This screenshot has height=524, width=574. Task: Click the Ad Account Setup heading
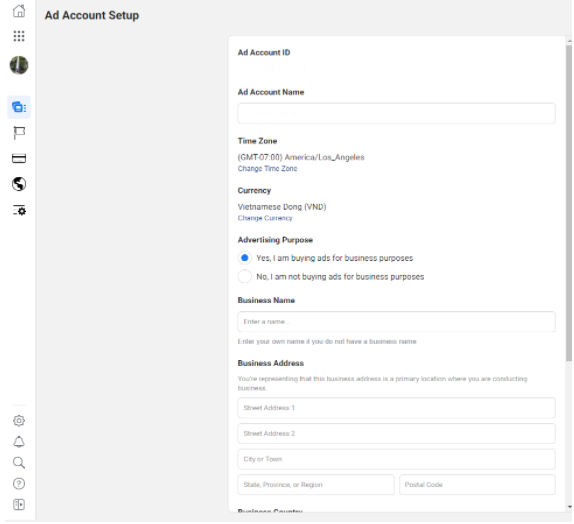pyautogui.click(x=92, y=15)
